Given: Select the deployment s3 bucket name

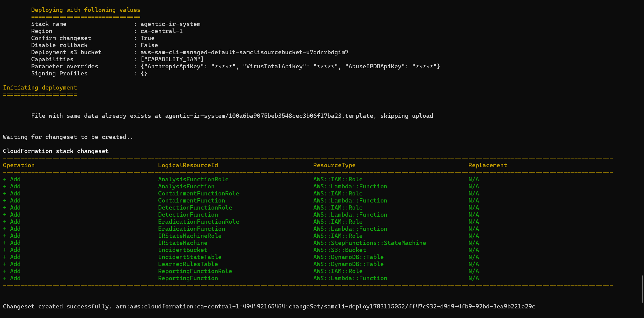Looking at the screenshot, I should pyautogui.click(x=244, y=52).
